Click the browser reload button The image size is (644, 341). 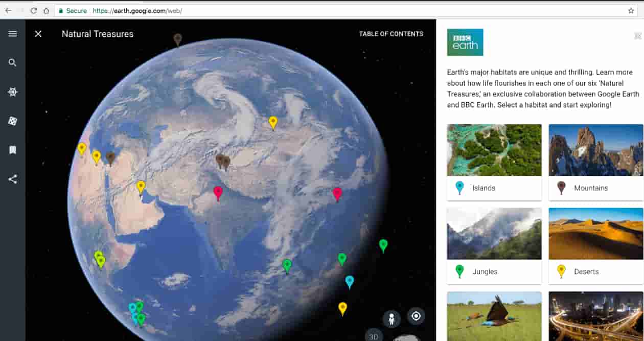coord(34,10)
